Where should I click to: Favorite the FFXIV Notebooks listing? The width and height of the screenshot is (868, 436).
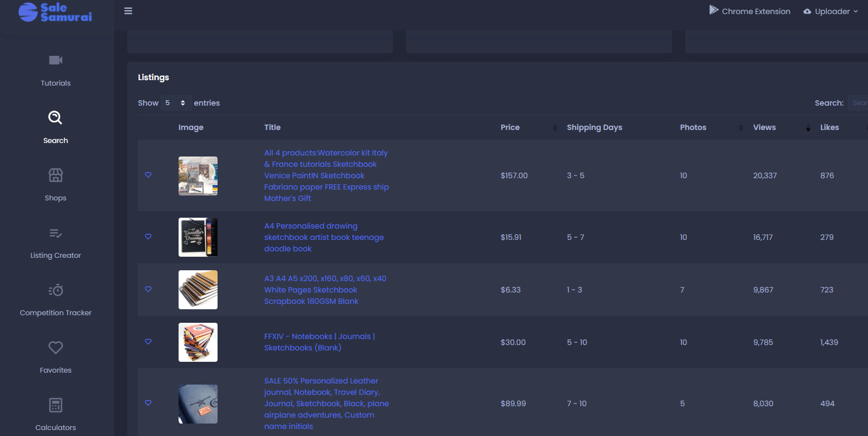148,342
